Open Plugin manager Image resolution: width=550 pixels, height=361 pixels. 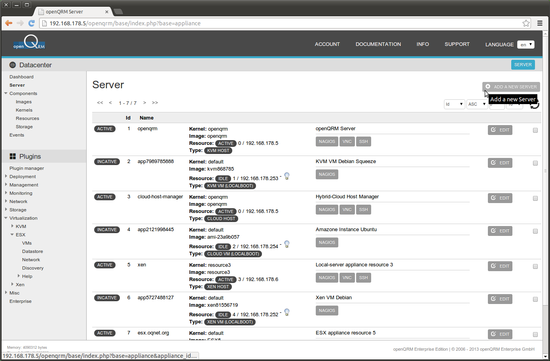[27, 168]
